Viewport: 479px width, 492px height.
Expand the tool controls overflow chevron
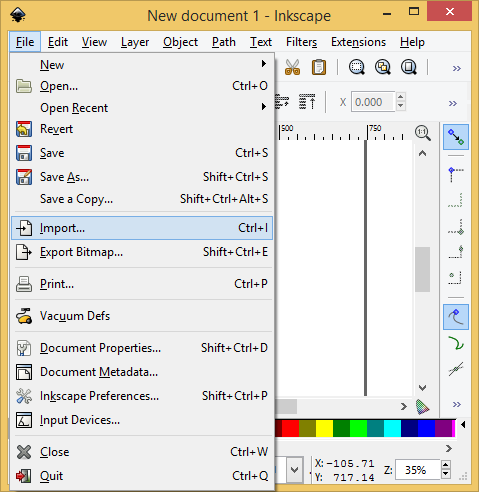453,103
